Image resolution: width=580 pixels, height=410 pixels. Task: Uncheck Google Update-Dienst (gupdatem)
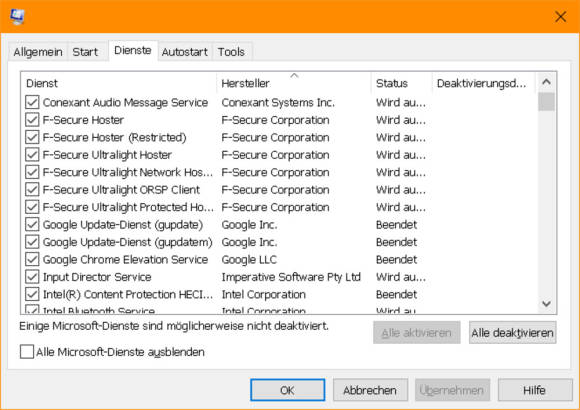pos(32,242)
